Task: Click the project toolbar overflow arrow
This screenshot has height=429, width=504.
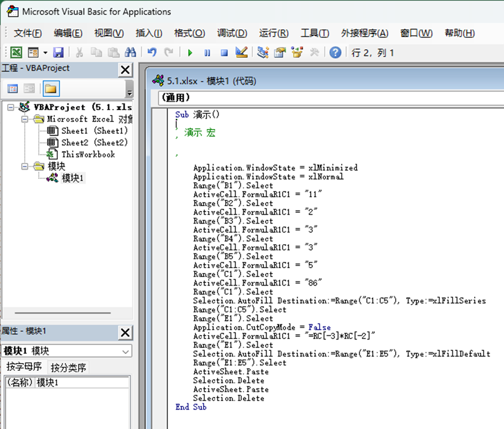Action: point(129,89)
